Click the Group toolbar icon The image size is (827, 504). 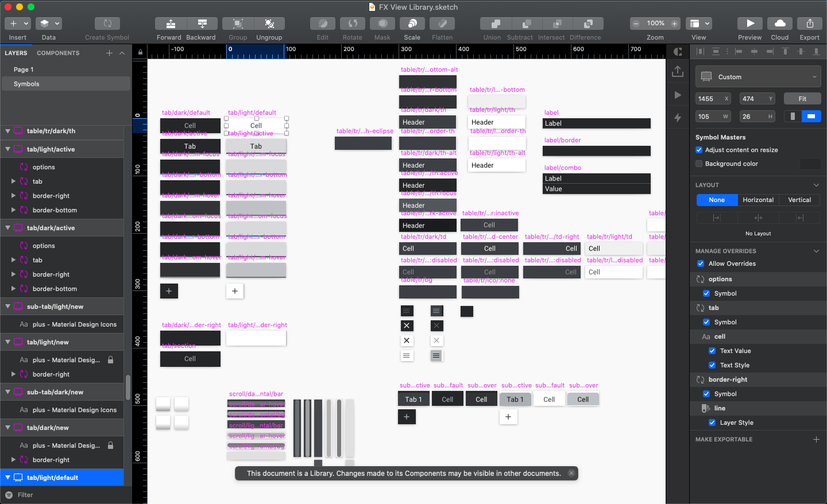(238, 24)
